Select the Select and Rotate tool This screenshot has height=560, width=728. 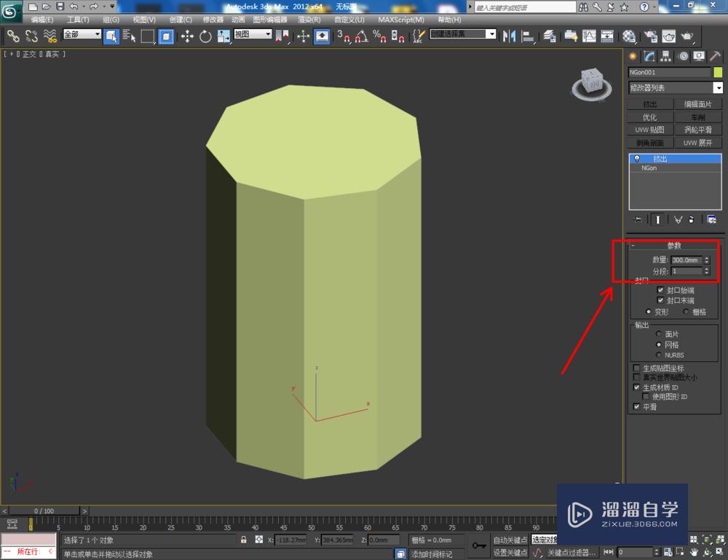point(206,35)
